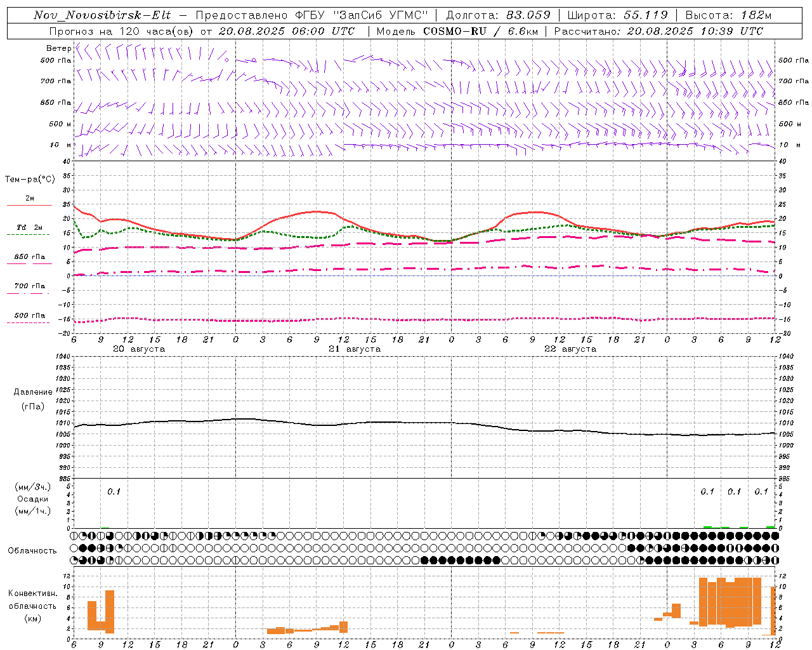The height and width of the screenshot is (650, 812).
Task: Click the computed time Рассчитано: 20.08.2025 10:39 UTC
Action: pyautogui.click(x=658, y=31)
